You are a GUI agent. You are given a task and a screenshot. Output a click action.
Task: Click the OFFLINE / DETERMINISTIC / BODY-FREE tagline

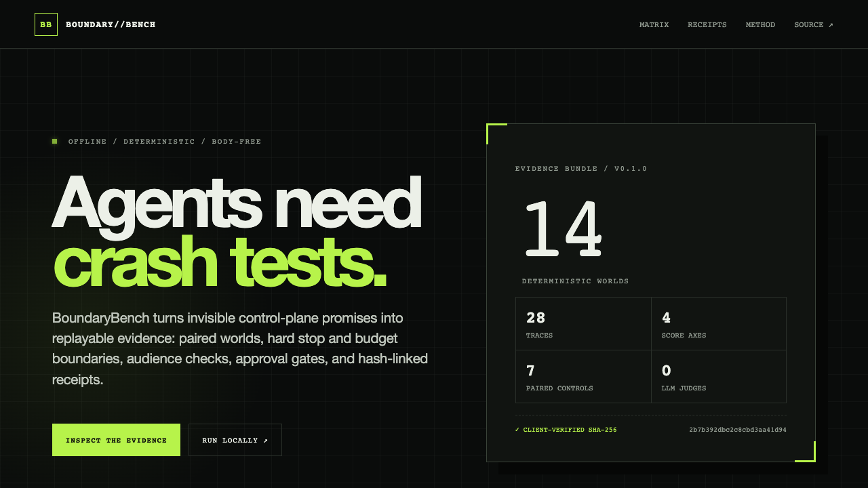click(165, 142)
